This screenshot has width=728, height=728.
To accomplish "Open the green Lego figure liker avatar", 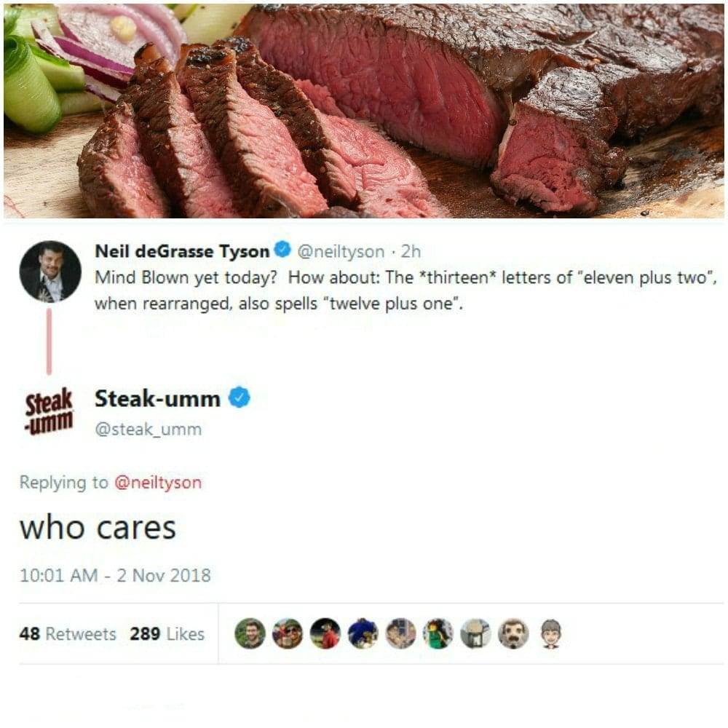I will click(x=438, y=633).
